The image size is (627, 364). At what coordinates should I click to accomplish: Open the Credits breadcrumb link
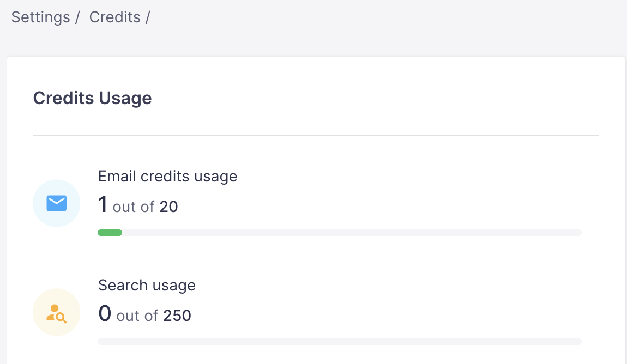pos(114,17)
